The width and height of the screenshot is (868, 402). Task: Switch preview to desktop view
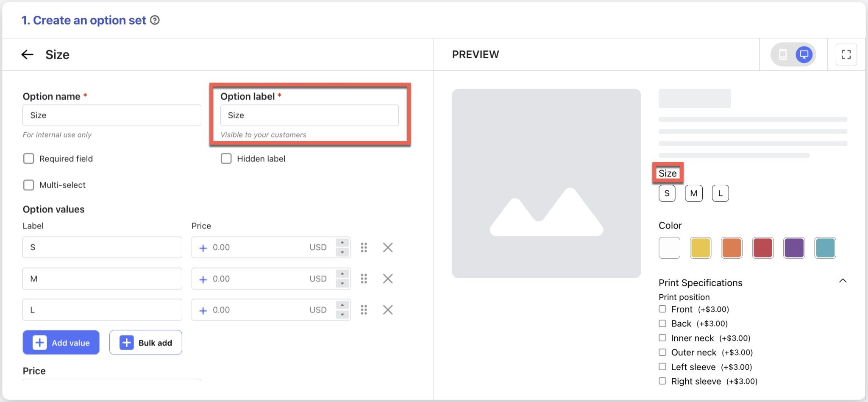(803, 54)
